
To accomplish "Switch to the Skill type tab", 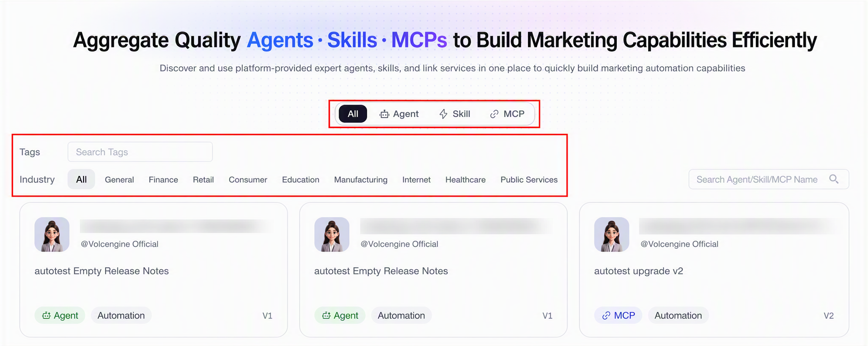I will (454, 114).
